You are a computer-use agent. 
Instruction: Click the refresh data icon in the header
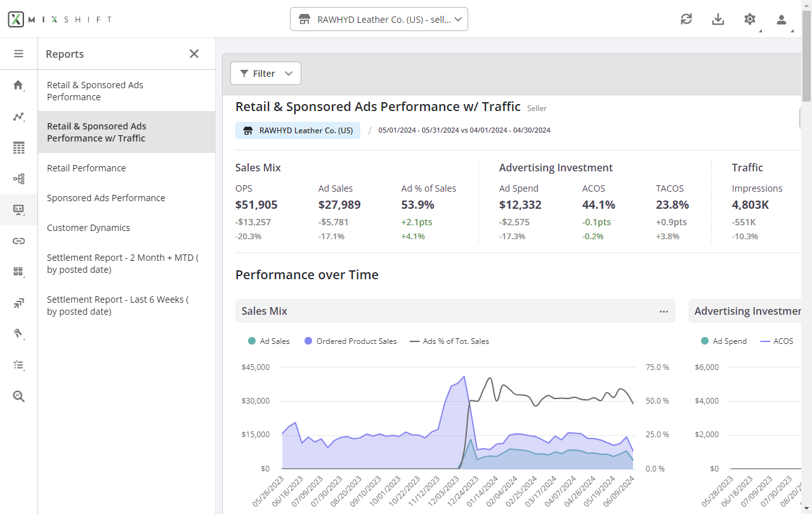(686, 19)
